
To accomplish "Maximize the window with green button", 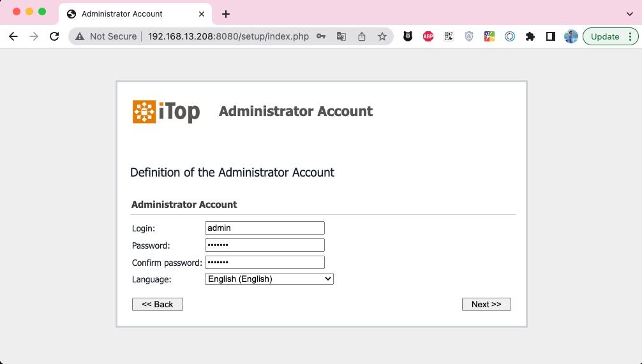I will click(41, 11).
